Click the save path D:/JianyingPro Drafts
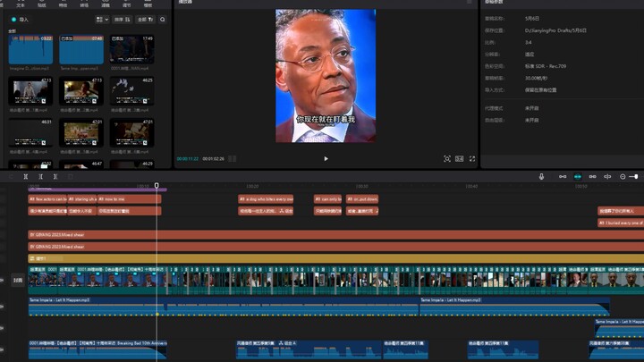This screenshot has width=644, height=362. (x=555, y=30)
